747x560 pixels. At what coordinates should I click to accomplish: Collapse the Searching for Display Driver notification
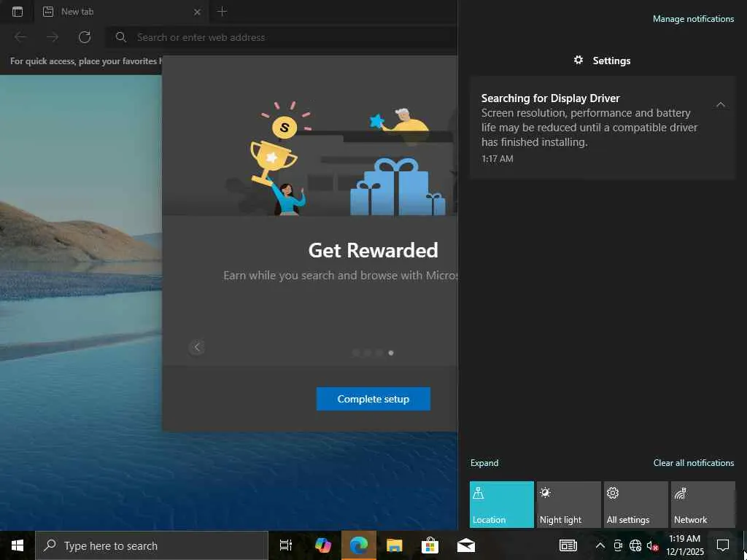[720, 105]
